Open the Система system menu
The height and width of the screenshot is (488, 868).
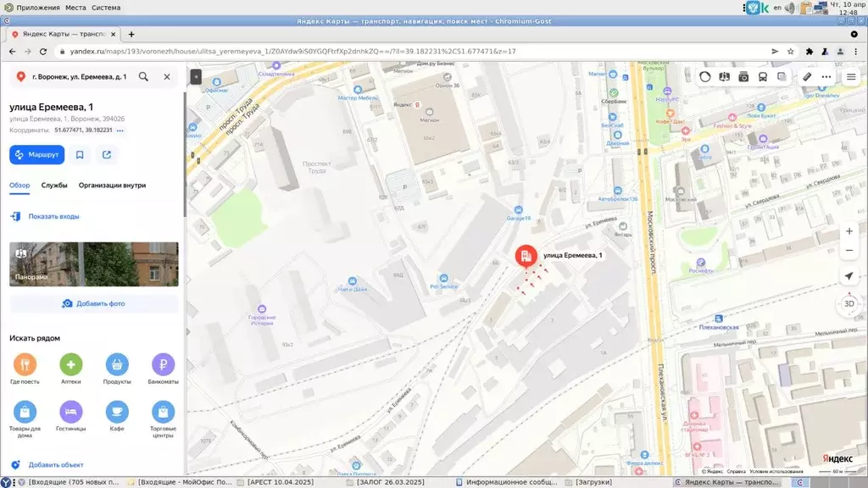(x=106, y=8)
